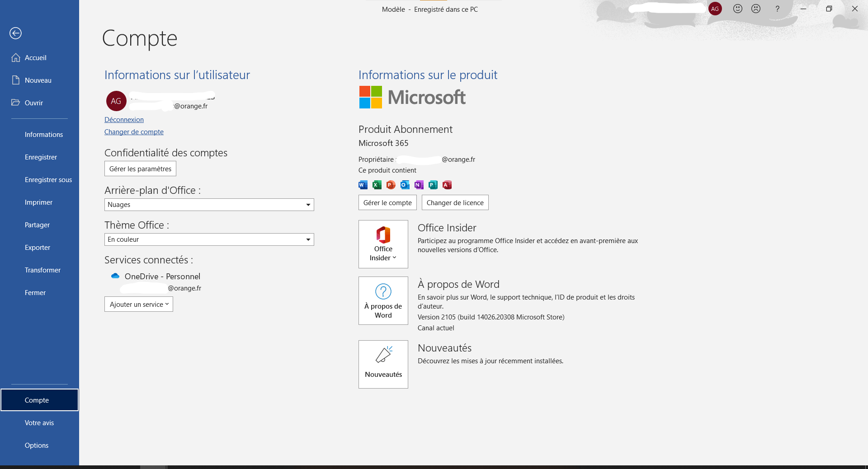
Task: Select Enregistrer in the sidebar
Action: pyautogui.click(x=39, y=157)
